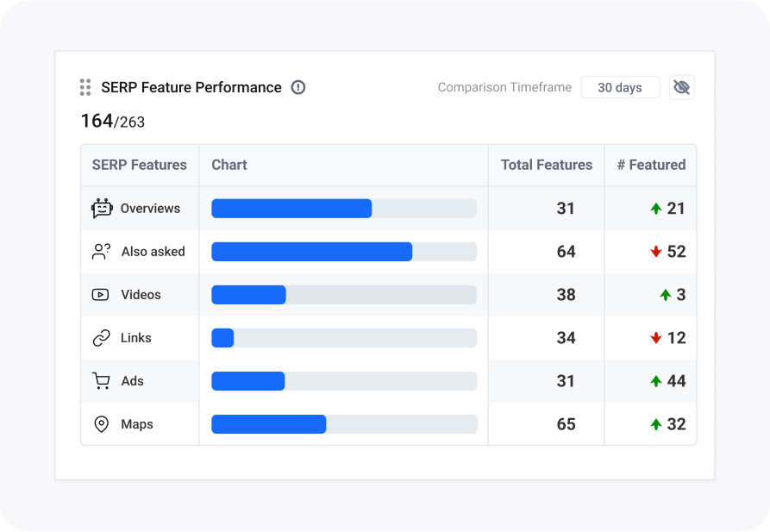The height and width of the screenshot is (532, 770).
Task: Select the # Featured column header
Action: click(x=650, y=165)
